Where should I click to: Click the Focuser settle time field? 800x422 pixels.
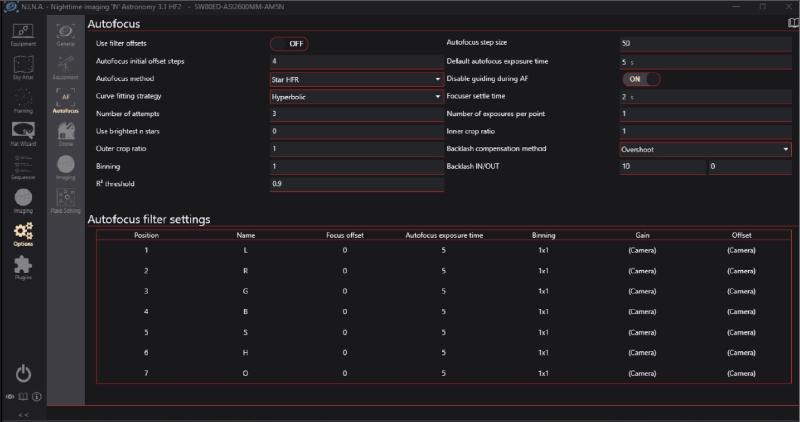[x=705, y=96]
